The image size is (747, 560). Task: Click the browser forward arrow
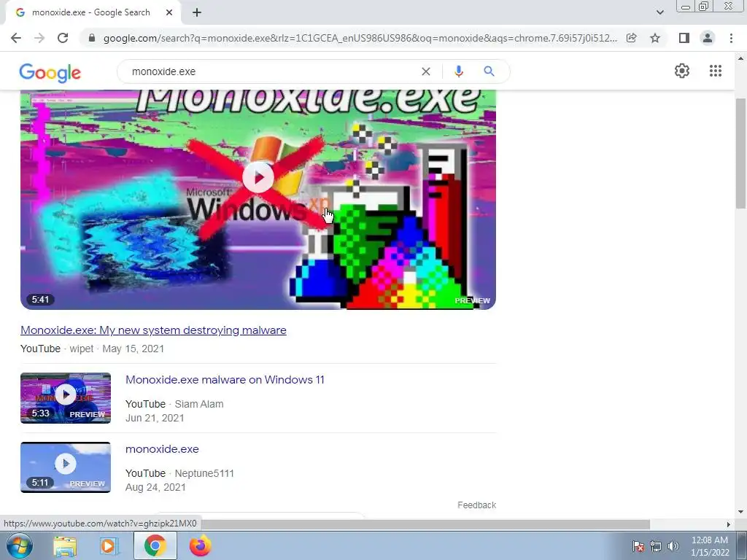pos(39,38)
